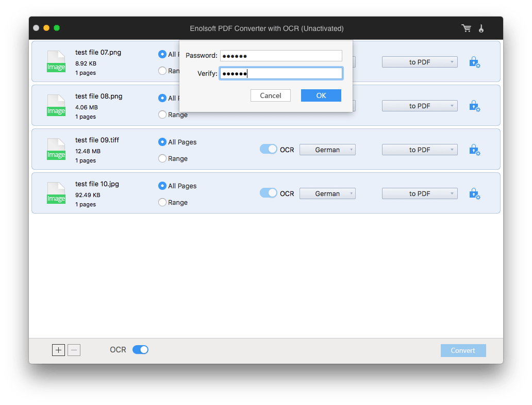Focus the Verify password field

(x=281, y=73)
